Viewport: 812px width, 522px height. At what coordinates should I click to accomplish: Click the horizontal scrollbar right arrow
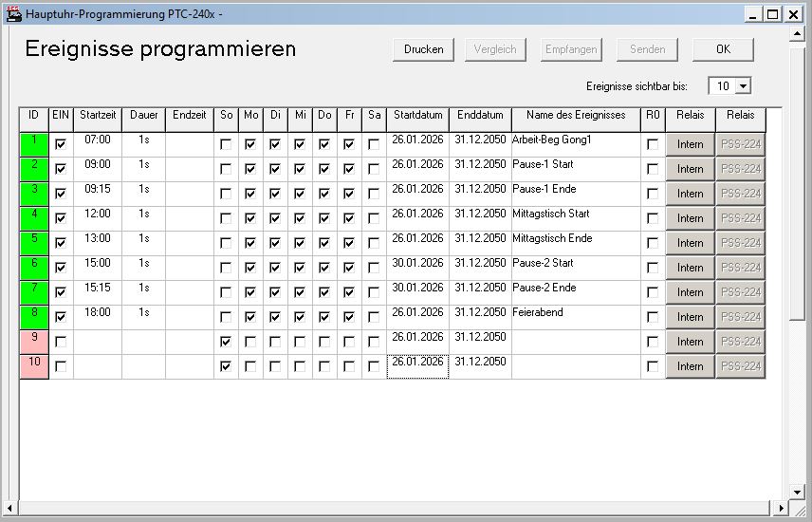[x=781, y=510]
